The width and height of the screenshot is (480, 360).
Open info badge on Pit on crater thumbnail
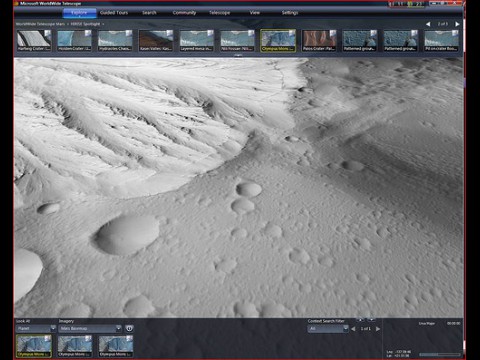click(x=455, y=33)
